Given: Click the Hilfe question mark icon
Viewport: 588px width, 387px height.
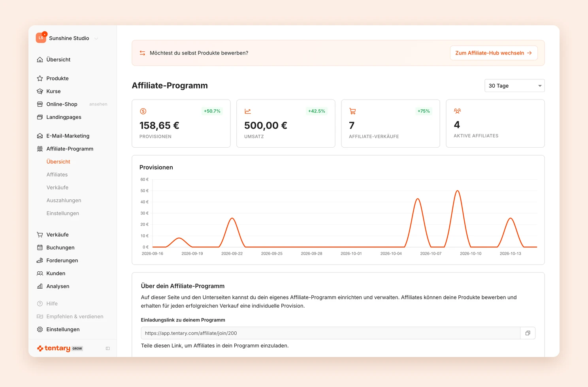Looking at the screenshot, I should pyautogui.click(x=40, y=304).
